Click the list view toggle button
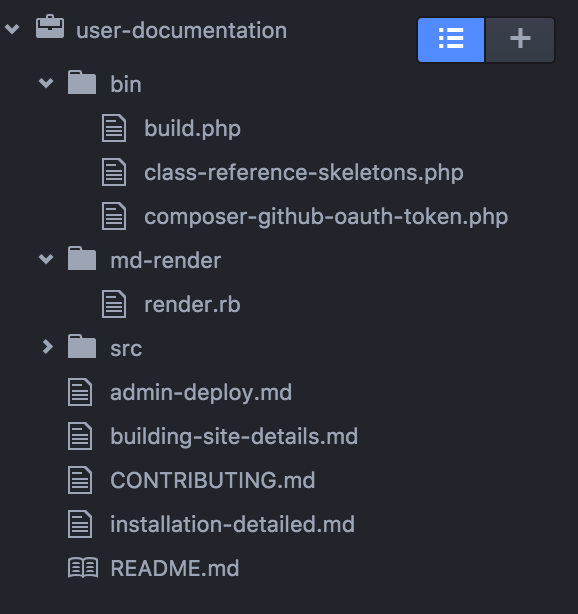Viewport: 578px width, 614px height. (451, 40)
